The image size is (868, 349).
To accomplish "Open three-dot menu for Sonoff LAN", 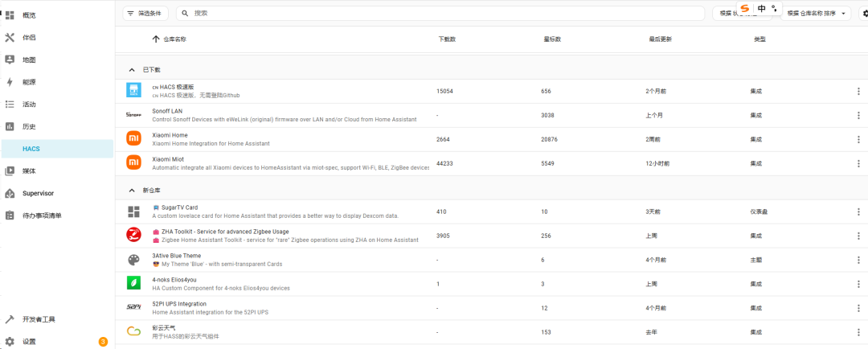I will click(858, 115).
